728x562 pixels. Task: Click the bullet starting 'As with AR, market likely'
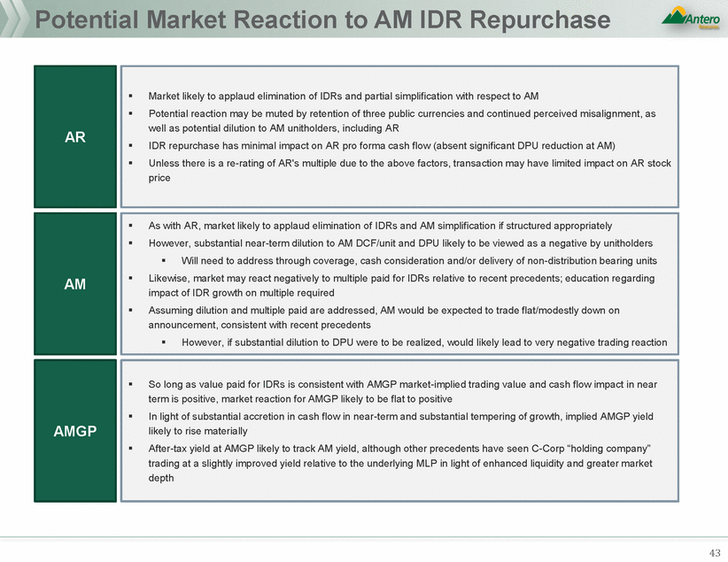pos(379,226)
